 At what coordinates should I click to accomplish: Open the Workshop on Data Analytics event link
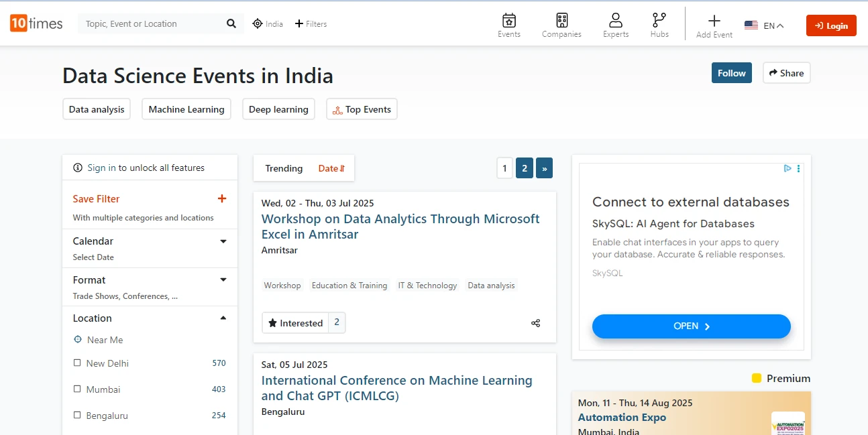[x=400, y=227]
